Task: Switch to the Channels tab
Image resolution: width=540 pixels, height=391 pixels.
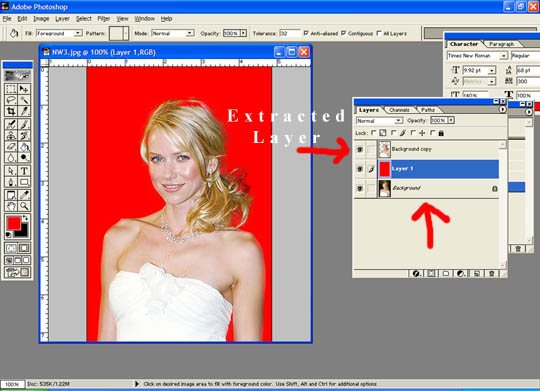Action: [399, 110]
